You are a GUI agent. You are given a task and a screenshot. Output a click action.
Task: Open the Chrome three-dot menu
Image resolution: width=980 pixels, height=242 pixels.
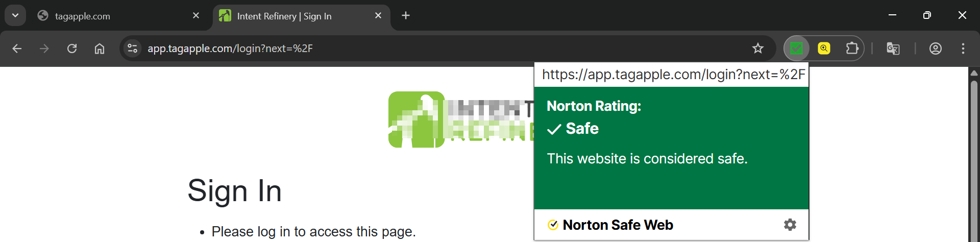[x=963, y=49]
